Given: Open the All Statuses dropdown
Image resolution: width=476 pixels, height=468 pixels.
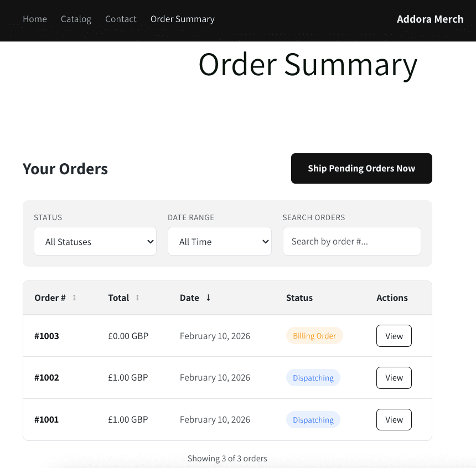Looking at the screenshot, I should click(95, 242).
